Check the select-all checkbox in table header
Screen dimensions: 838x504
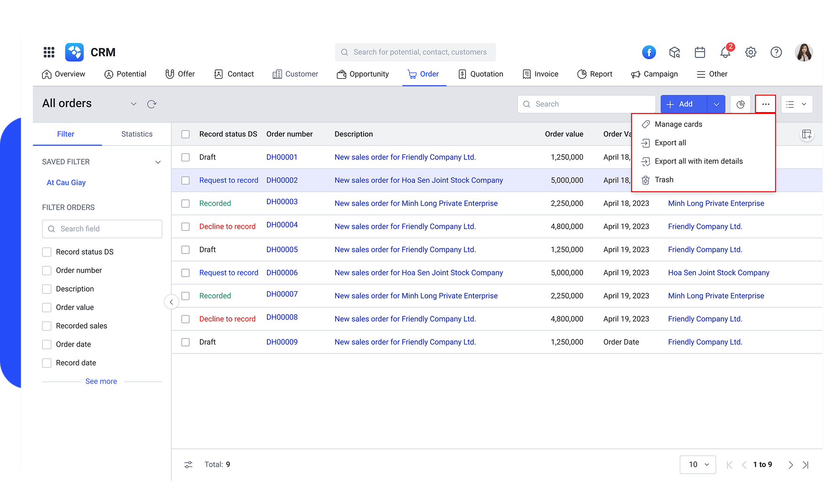point(185,134)
